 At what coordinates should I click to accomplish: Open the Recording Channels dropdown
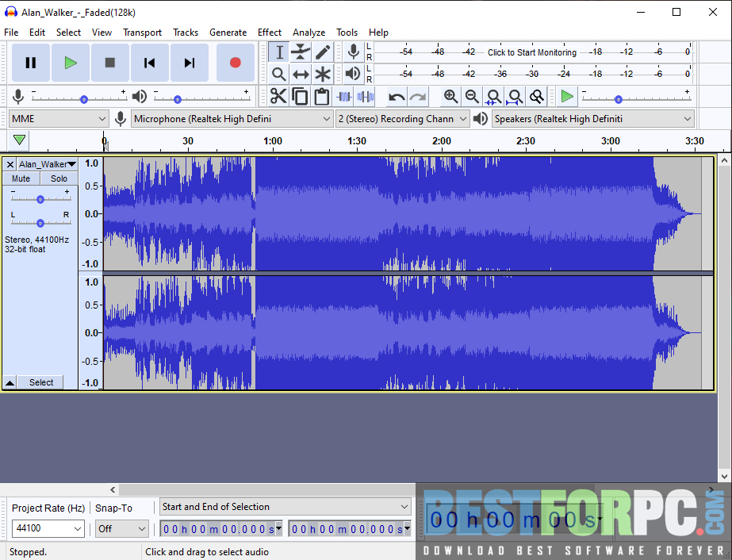(402, 119)
